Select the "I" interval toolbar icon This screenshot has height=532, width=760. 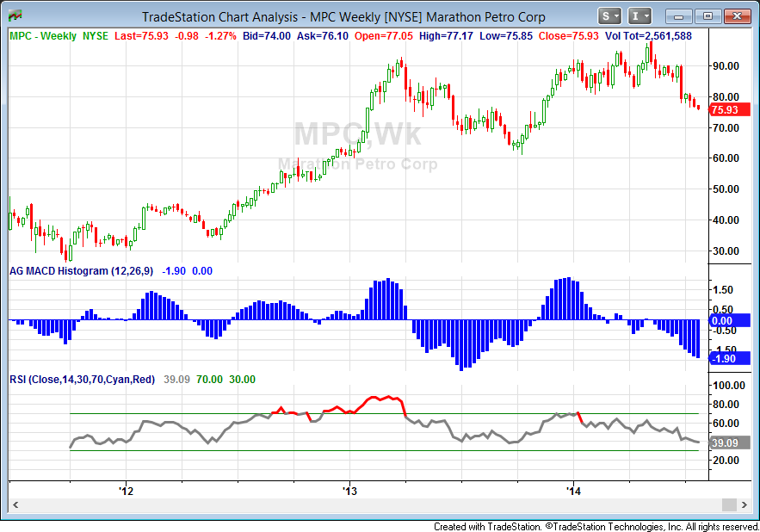pos(634,15)
